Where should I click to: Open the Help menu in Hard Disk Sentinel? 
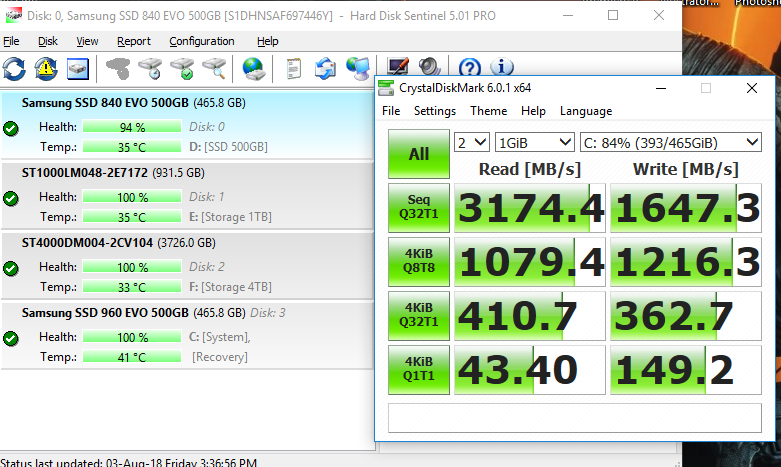tap(267, 41)
